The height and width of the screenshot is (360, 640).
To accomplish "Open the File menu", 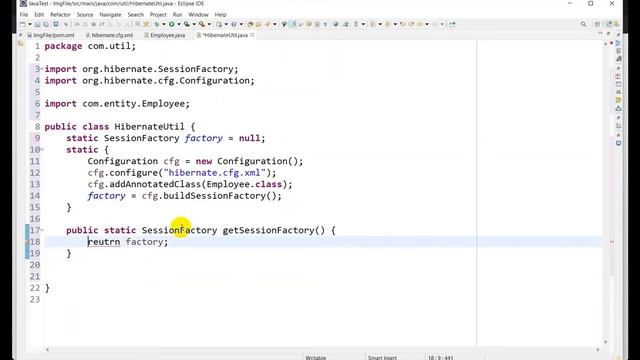I will (24, 15).
